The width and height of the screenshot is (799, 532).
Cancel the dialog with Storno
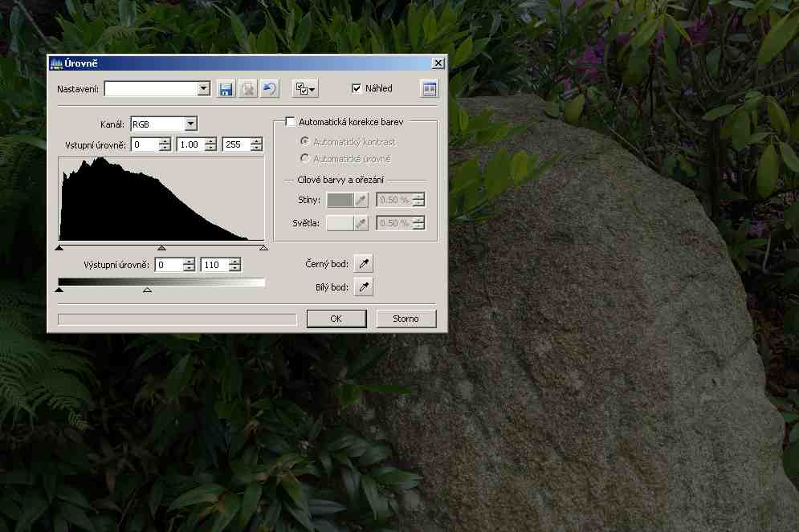point(406,319)
